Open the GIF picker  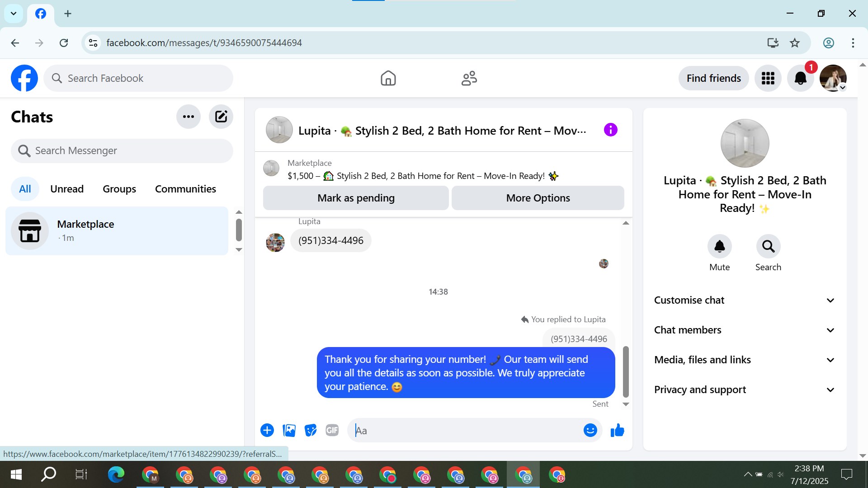click(332, 431)
